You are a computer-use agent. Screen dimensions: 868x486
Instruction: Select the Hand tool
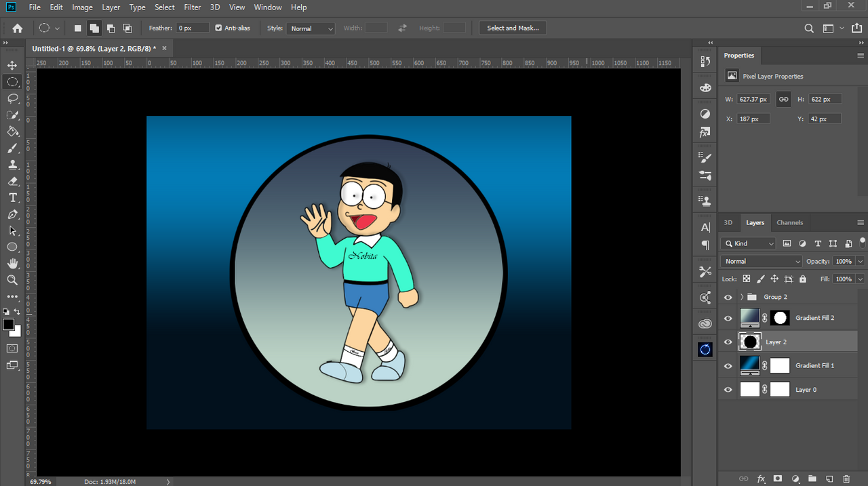[12, 264]
